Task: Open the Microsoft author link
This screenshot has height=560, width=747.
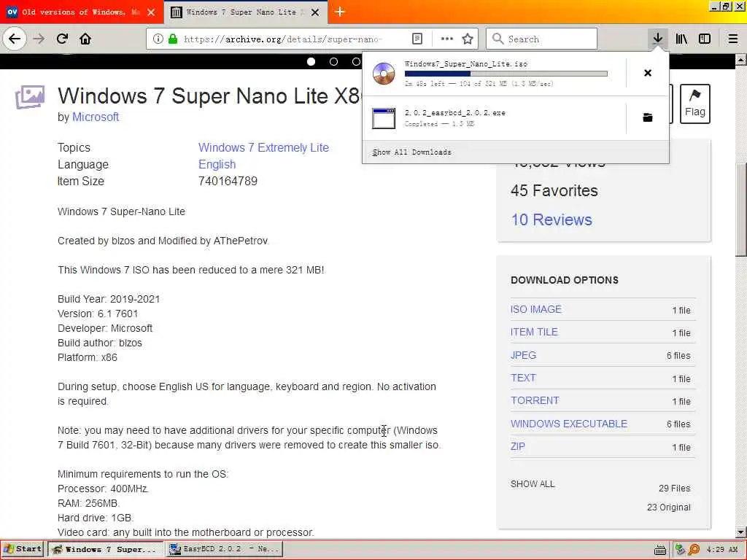Action: click(x=96, y=117)
